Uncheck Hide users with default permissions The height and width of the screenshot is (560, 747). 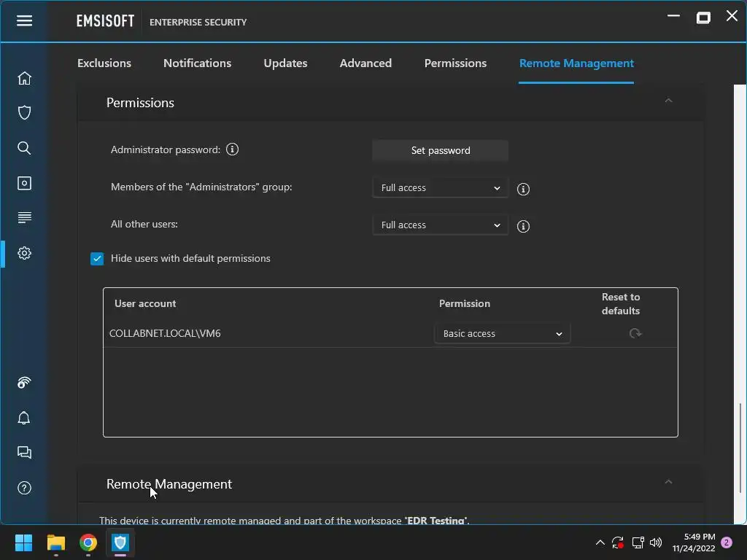click(97, 259)
